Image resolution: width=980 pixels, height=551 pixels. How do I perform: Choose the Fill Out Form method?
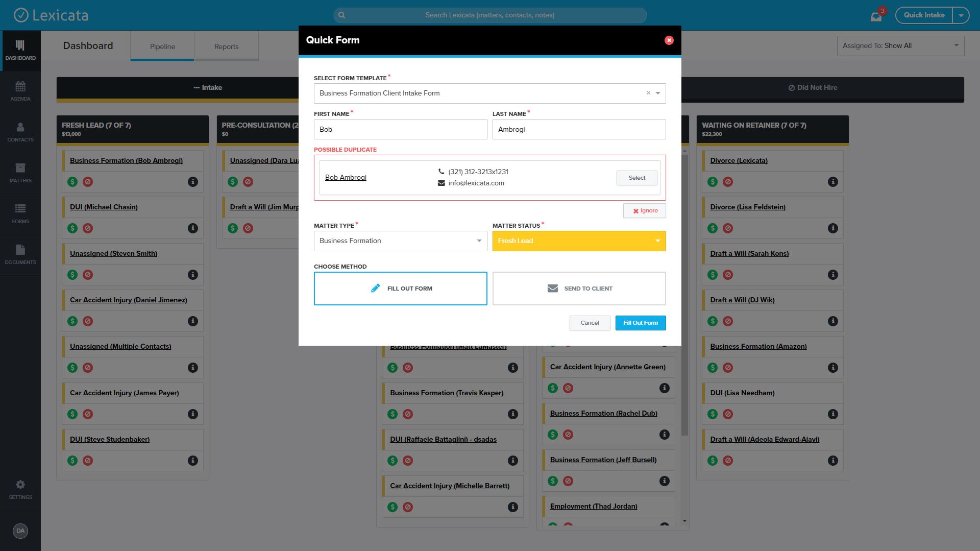click(x=400, y=289)
